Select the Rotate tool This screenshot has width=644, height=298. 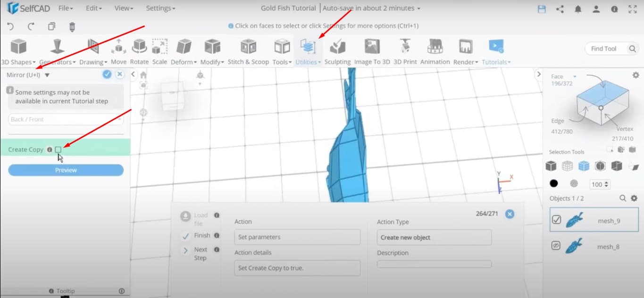click(x=139, y=52)
